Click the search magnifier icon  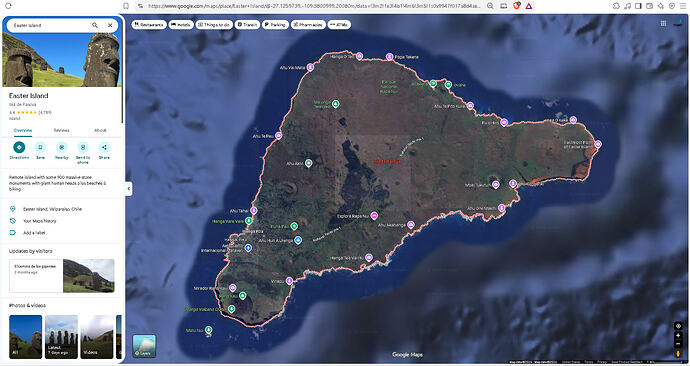[x=95, y=26]
